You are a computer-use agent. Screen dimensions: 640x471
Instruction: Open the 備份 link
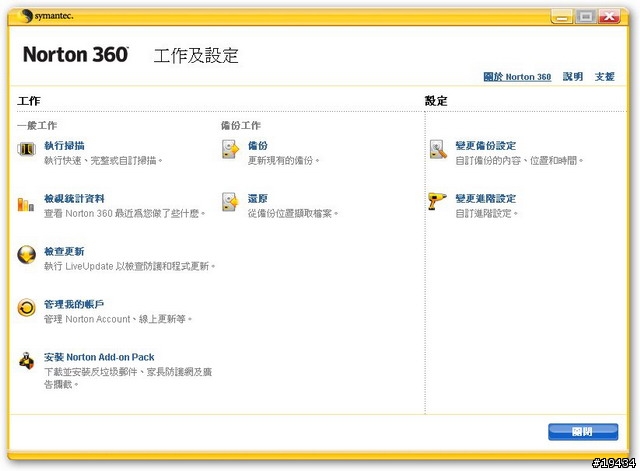click(258, 146)
